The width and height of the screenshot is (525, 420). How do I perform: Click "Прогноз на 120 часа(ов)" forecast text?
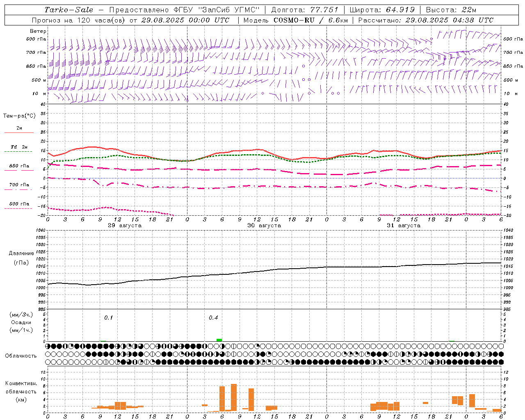pos(79,20)
